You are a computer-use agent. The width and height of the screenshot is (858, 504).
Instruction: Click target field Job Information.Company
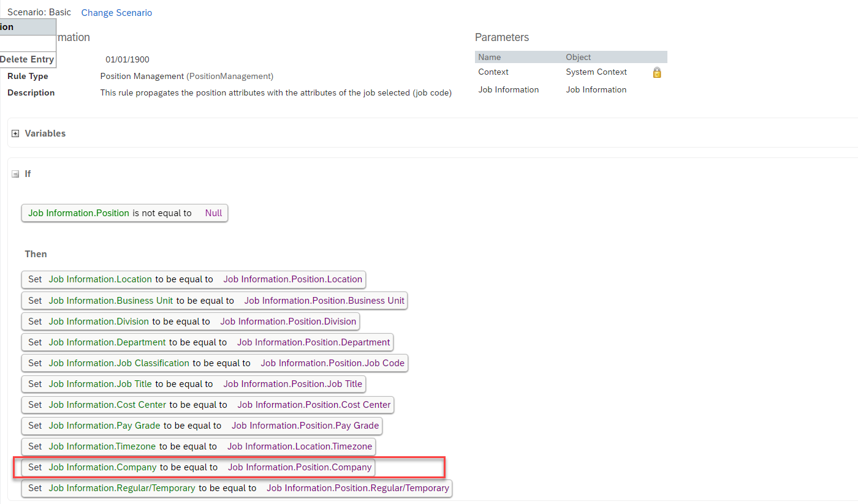pos(103,467)
